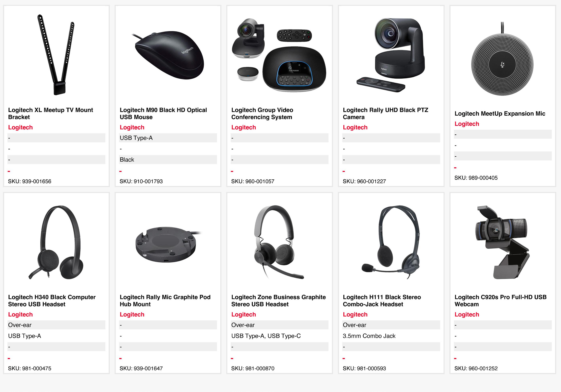
Task: Open the Logitech M90 Black HD Optical USB Mouse title
Action: coord(163,114)
